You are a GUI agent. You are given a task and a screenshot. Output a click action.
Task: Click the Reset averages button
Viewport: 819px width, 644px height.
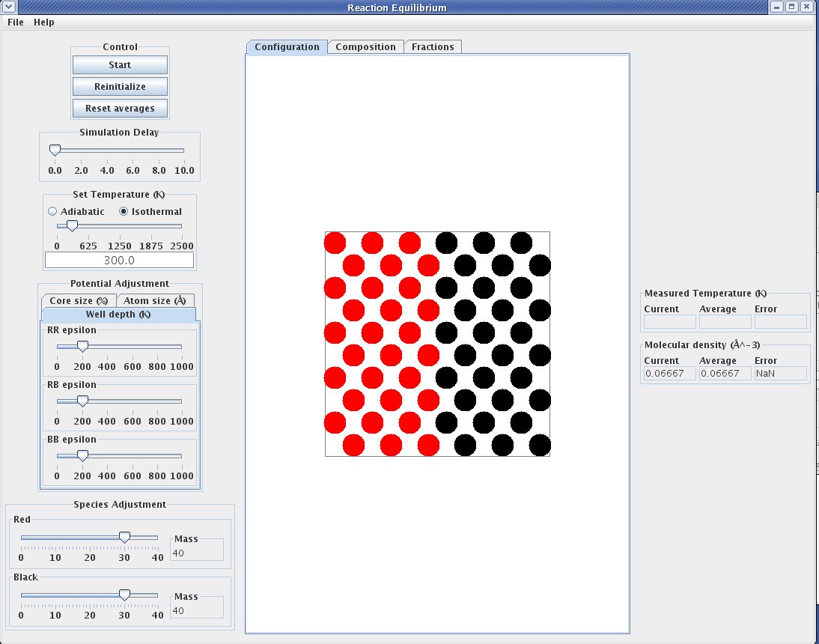coord(120,109)
